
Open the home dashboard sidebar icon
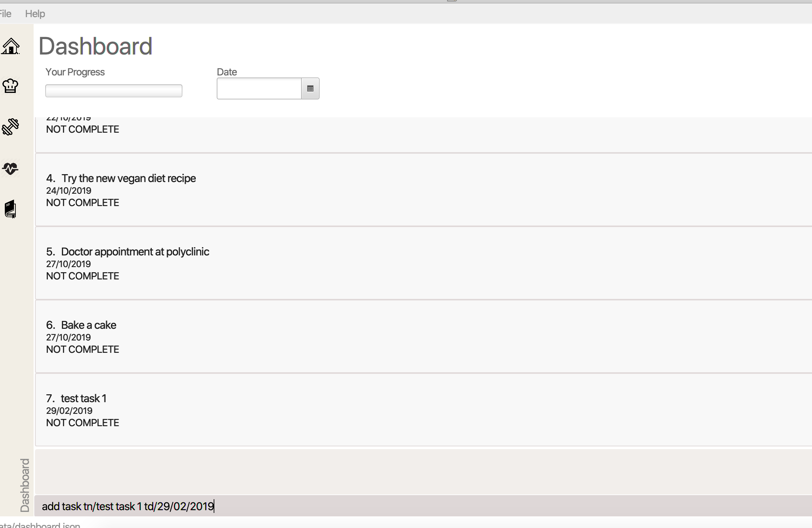click(11, 46)
